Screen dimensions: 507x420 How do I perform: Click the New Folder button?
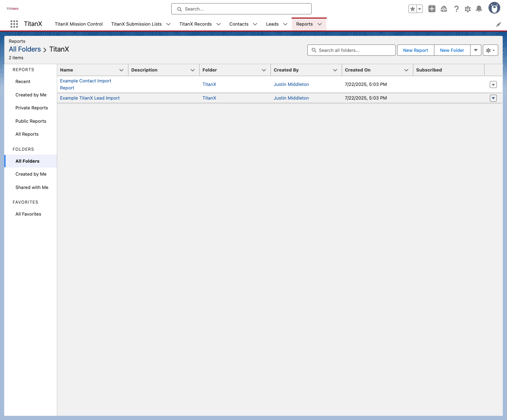point(452,50)
